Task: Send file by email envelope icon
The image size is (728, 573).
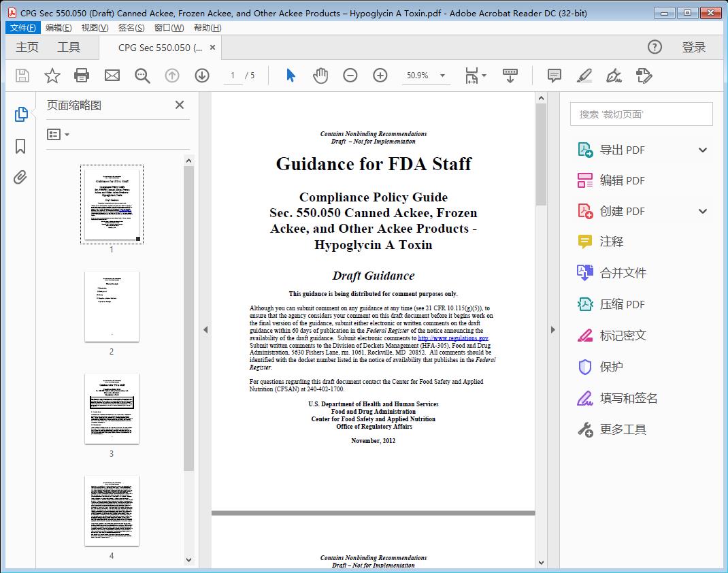Action: click(112, 76)
